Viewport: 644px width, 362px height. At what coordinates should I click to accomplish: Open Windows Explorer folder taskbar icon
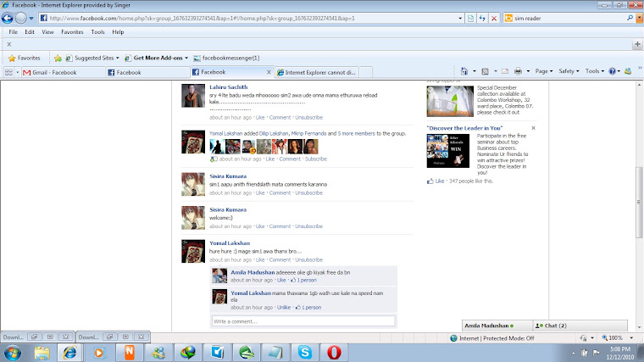[42, 353]
